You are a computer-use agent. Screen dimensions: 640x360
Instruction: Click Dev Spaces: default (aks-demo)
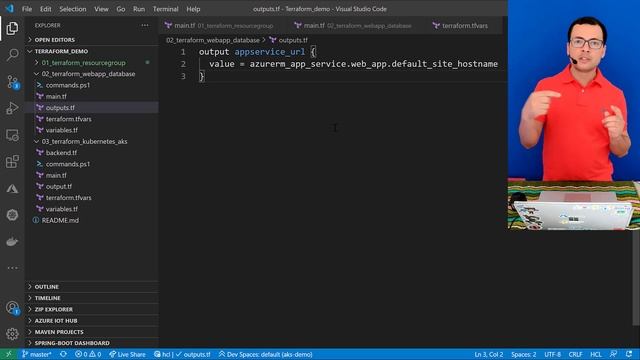[266, 354]
